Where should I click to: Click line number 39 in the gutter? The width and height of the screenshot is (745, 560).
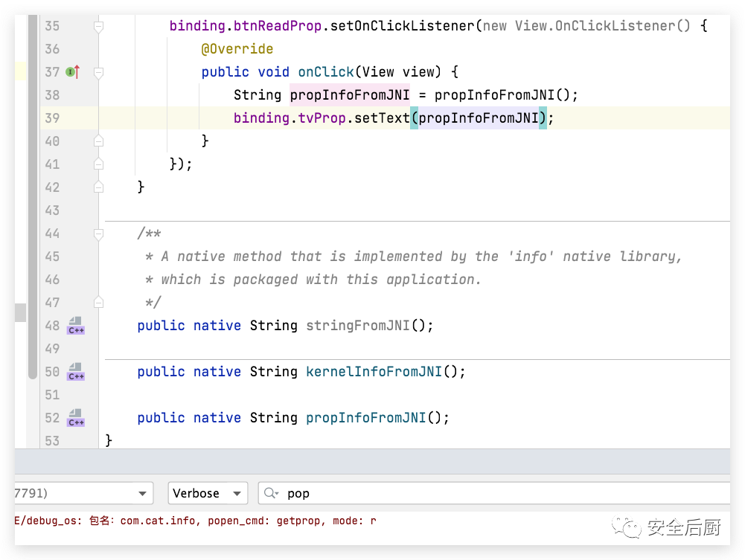pos(52,118)
